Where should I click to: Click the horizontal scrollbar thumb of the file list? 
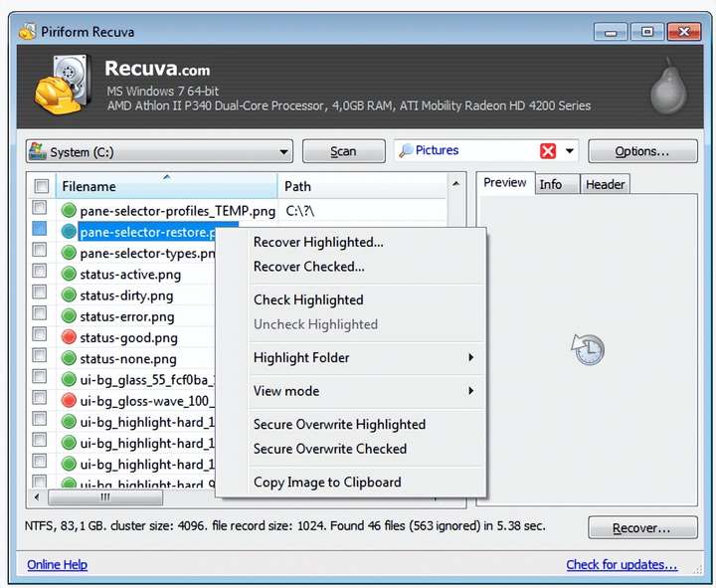tap(105, 497)
